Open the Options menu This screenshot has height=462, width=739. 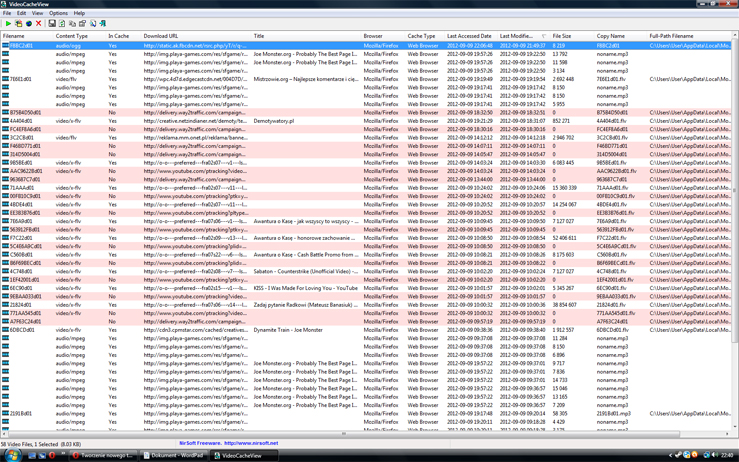click(58, 13)
